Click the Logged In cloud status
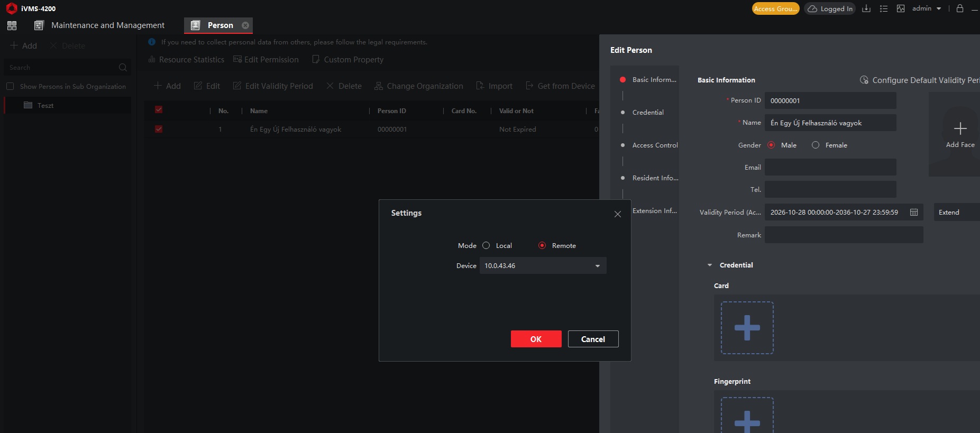Image resolution: width=980 pixels, height=433 pixels. [x=830, y=8]
